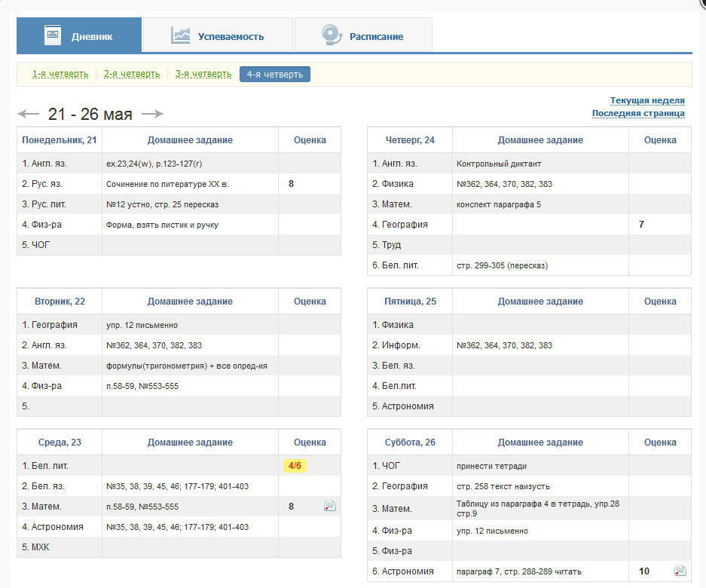This screenshot has width=706, height=588.
Task: Click '3. Матем.' lesson on Tuesday
Action: (41, 366)
